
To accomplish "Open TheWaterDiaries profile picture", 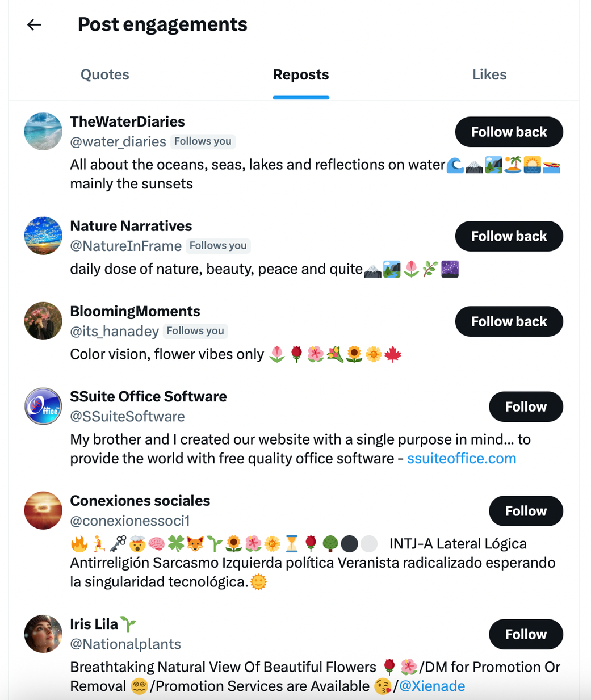I will pos(43,131).
